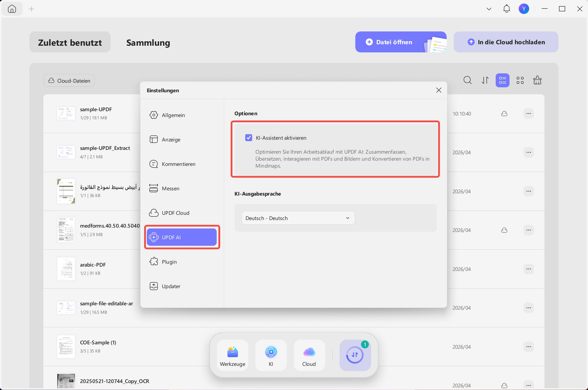Screen dimensions: 588x390
Task: Open the notifications bell
Action: (507, 9)
